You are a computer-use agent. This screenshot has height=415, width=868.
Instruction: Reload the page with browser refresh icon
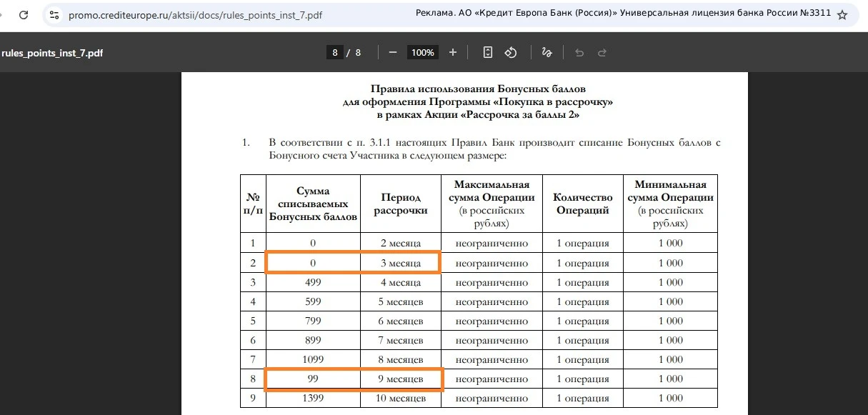(24, 15)
